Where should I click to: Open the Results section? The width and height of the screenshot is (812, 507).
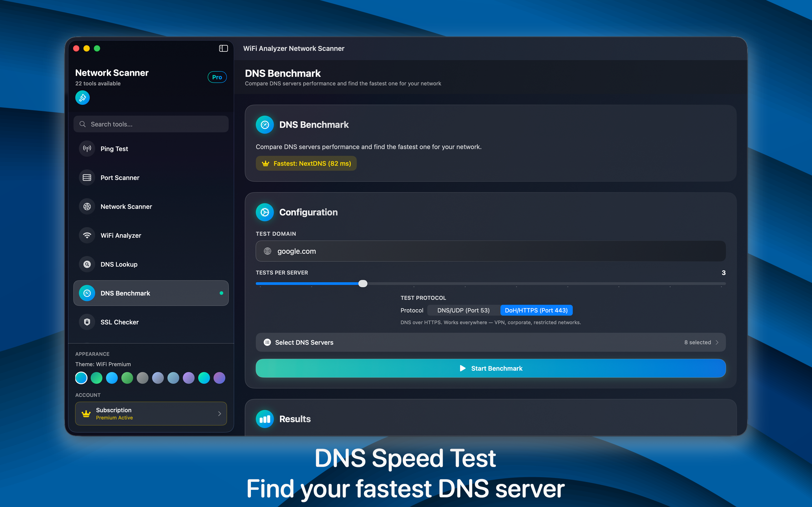click(295, 419)
